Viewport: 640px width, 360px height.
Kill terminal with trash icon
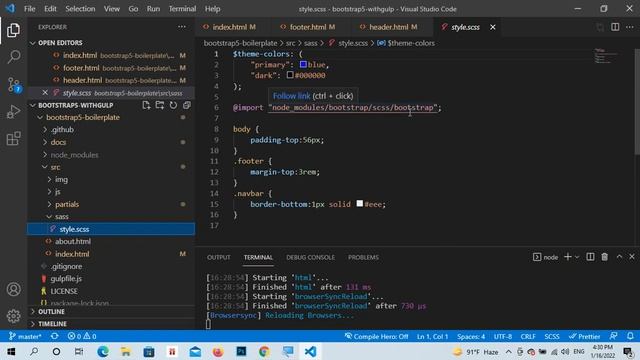604,257
